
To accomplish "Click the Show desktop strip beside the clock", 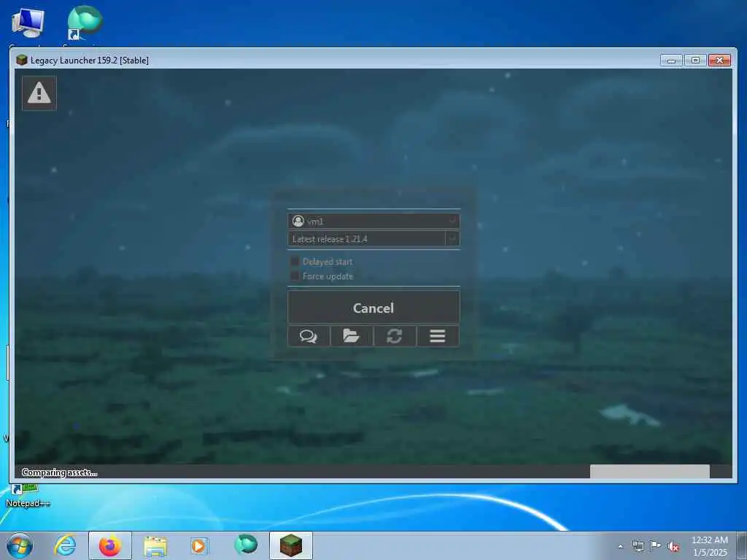I will coord(741,545).
